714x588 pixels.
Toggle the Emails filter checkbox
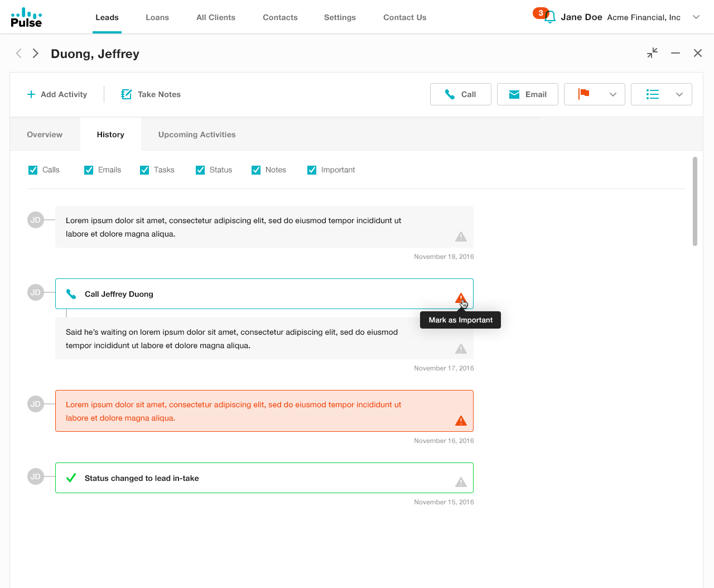(89, 170)
